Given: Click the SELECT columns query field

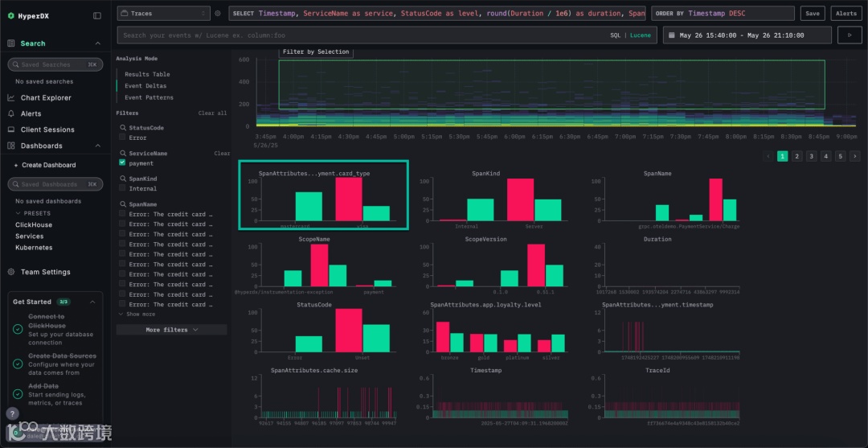Looking at the screenshot, I should [437, 14].
